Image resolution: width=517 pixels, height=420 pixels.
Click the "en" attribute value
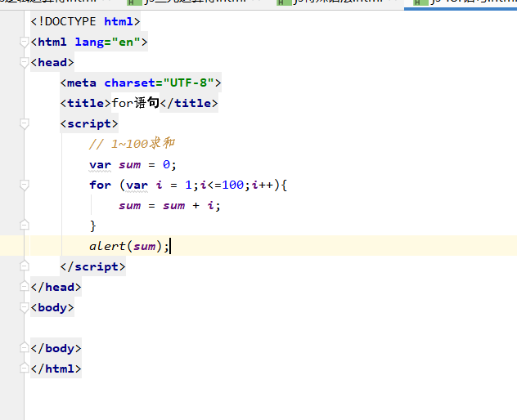tap(126, 42)
